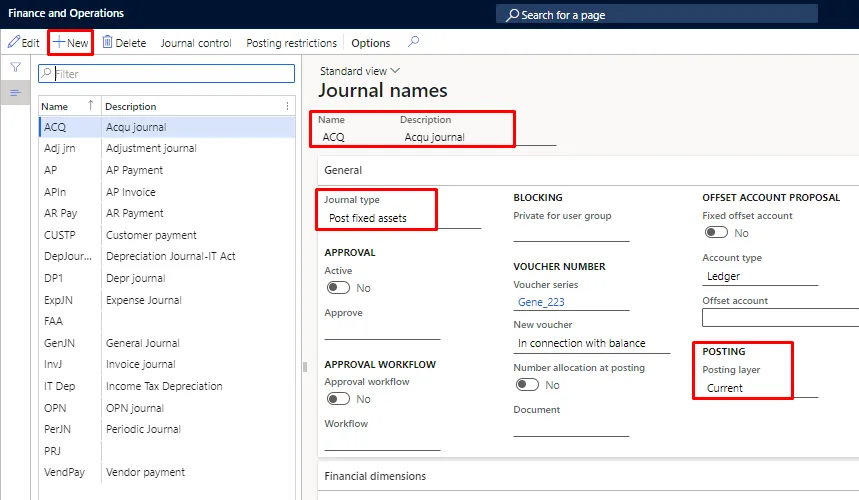Select the AP journal name row
The height and width of the screenshot is (500, 859).
coord(167,170)
